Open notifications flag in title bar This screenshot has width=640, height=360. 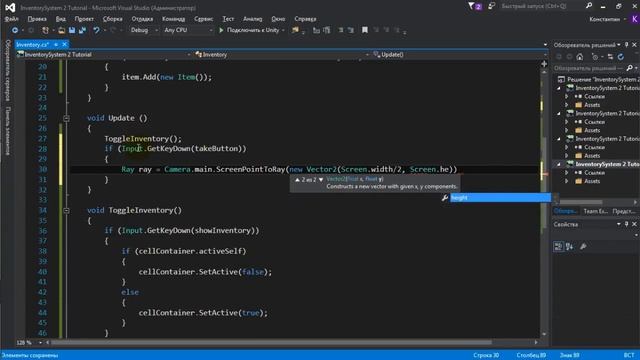pyautogui.click(x=475, y=6)
